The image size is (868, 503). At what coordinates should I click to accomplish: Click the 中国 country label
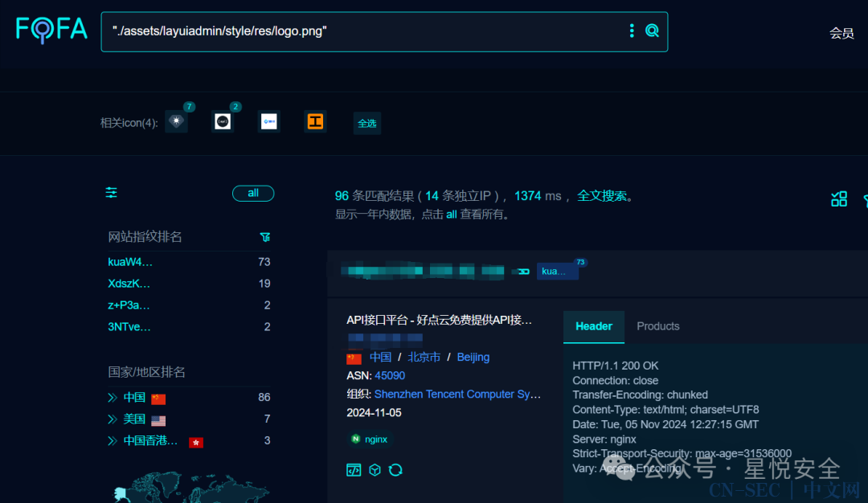pos(134,397)
